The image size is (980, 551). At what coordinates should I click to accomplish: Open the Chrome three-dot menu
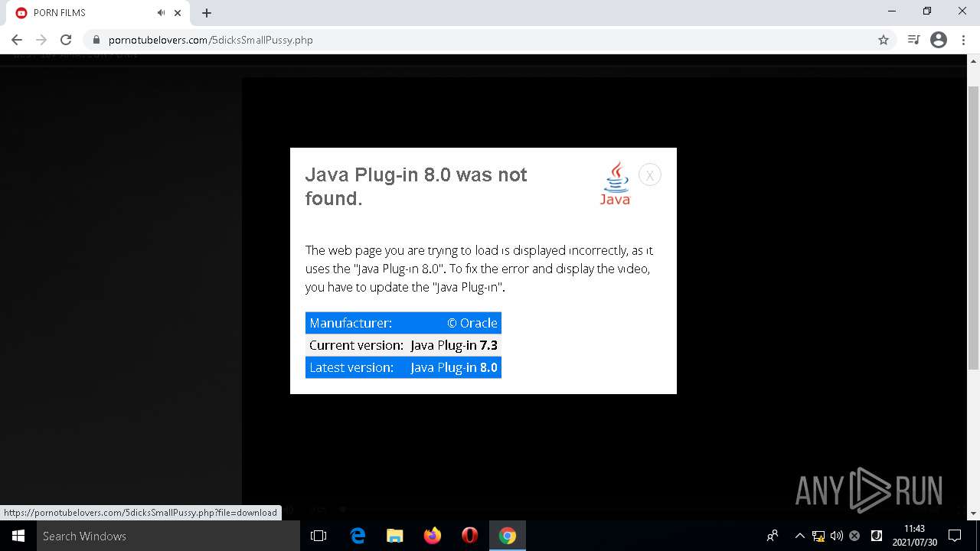[x=963, y=40]
